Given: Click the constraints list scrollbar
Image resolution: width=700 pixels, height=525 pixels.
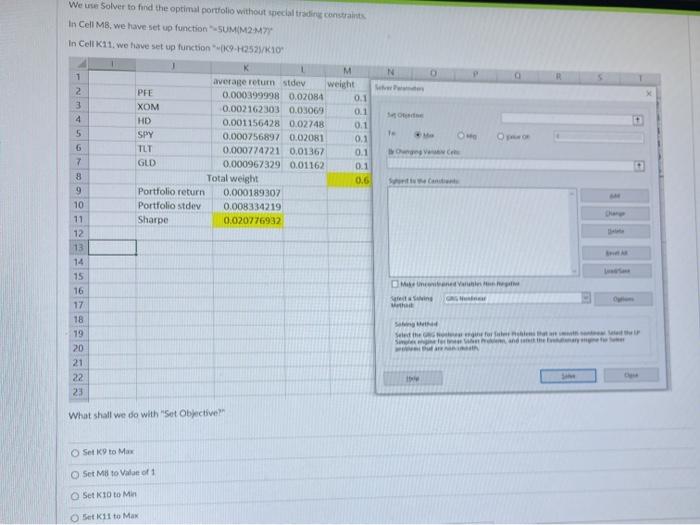Looking at the screenshot, I should tap(574, 231).
